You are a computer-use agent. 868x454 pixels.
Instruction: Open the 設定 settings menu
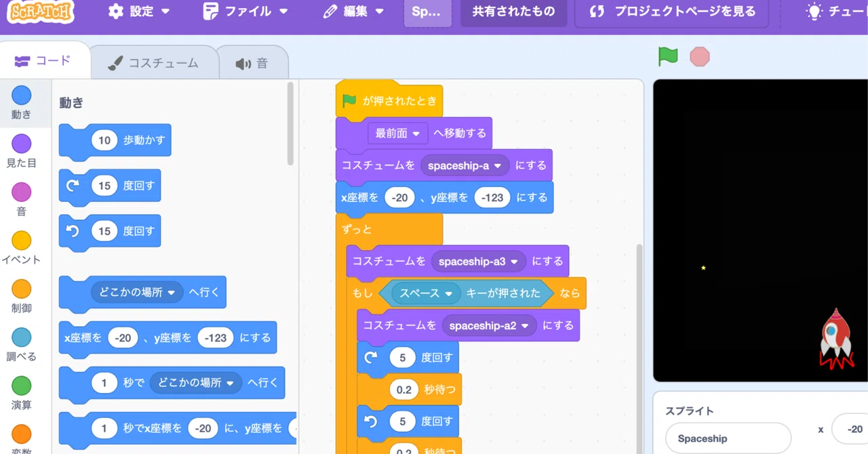140,12
